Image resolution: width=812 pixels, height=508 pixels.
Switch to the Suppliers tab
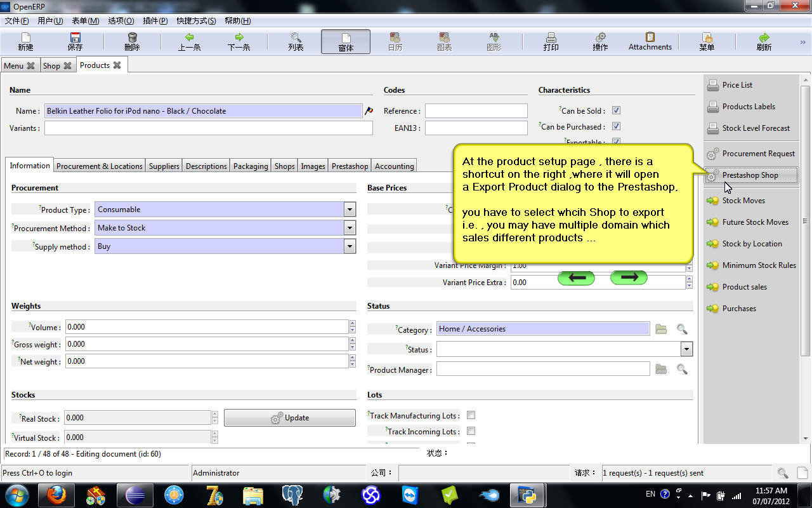click(164, 166)
